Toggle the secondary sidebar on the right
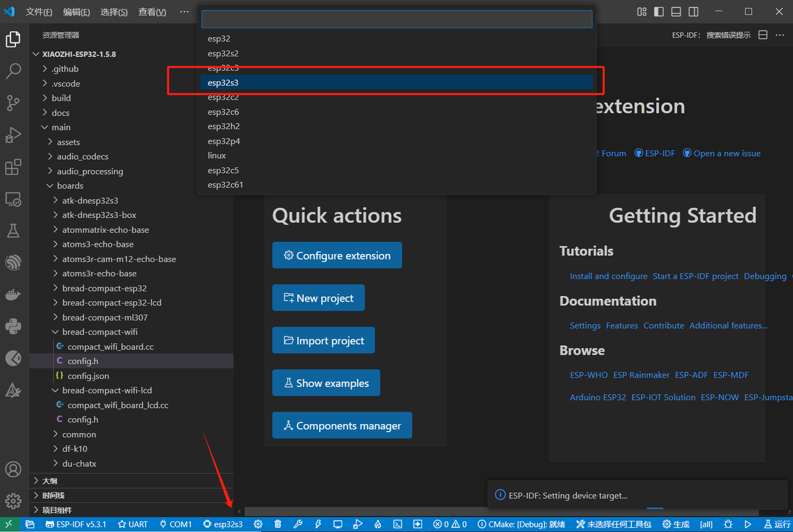793x532 pixels. coord(693,12)
